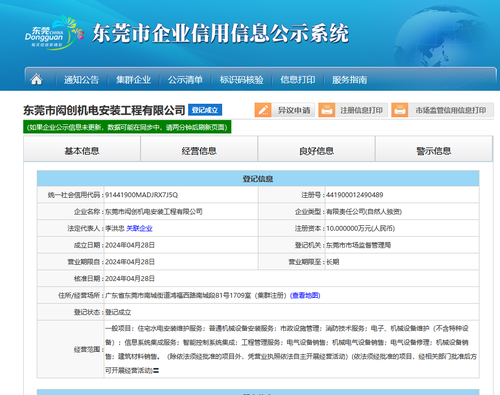Click the 营业期限自 value 2024年04月28日
500x395 pixels.
click(x=130, y=262)
